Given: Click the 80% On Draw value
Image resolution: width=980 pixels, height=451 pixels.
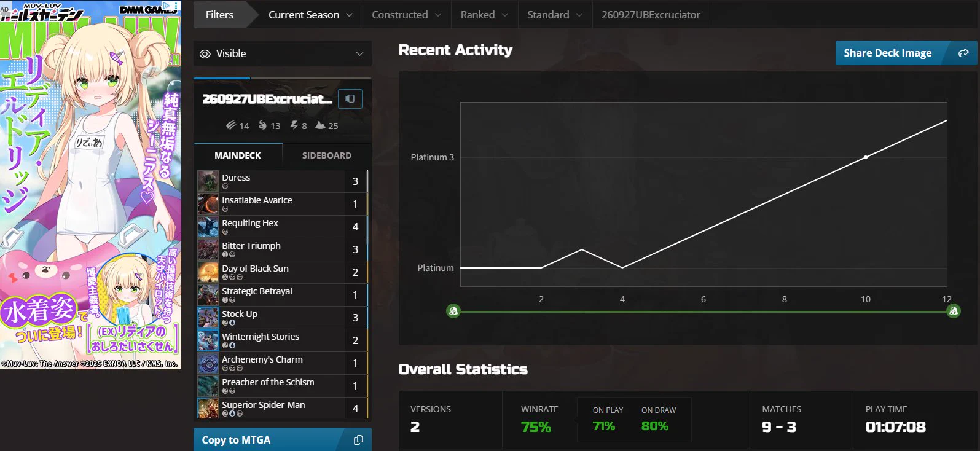Looking at the screenshot, I should pos(655,426).
